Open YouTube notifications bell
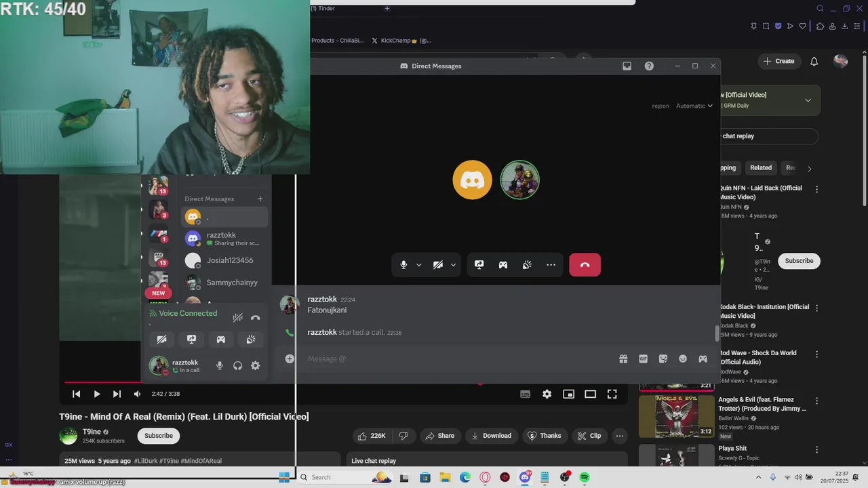 [x=814, y=61]
